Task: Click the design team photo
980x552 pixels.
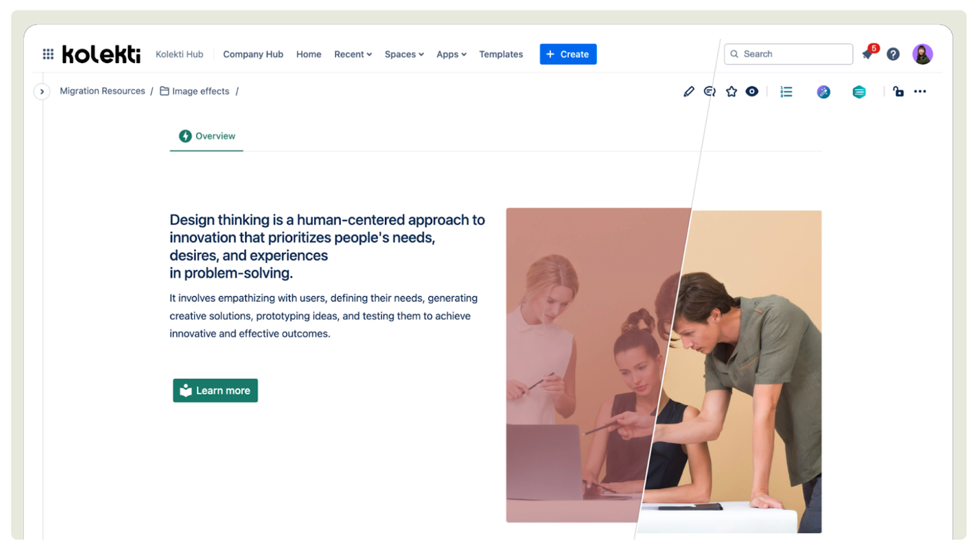Action: click(x=664, y=370)
